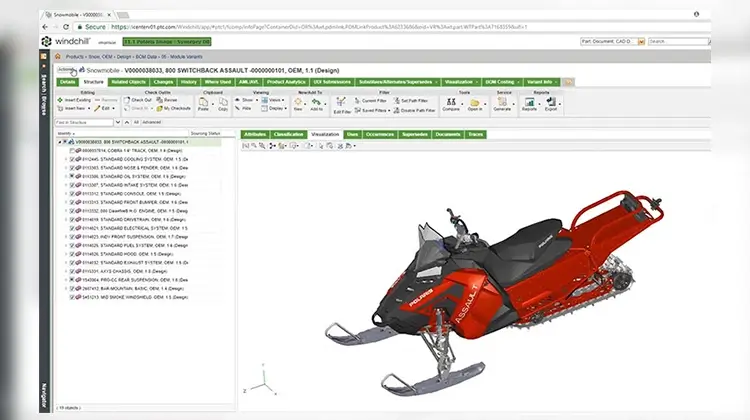Click the find next down arrow
The image size is (750, 420).
pyautogui.click(x=118, y=122)
